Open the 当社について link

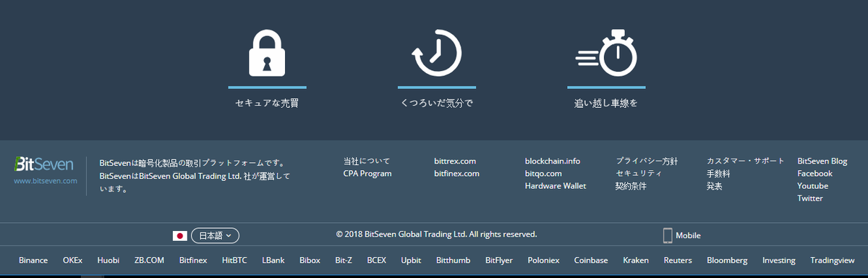[367, 161]
